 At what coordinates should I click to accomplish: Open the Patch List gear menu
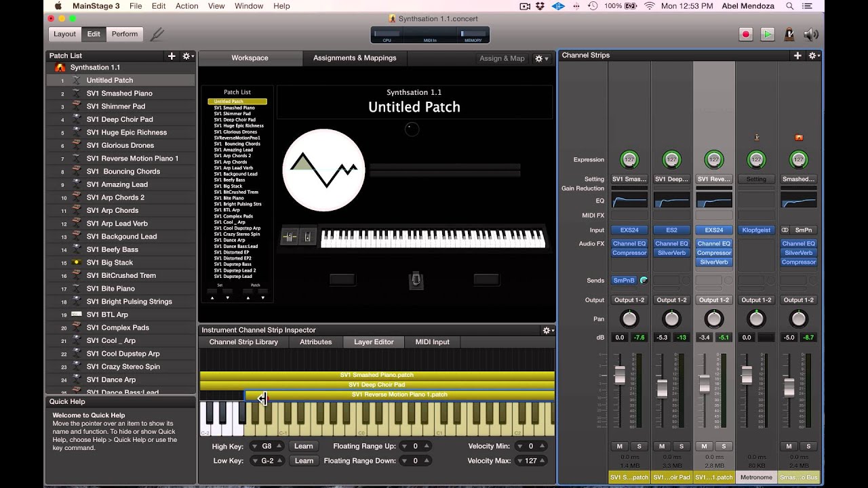click(187, 56)
